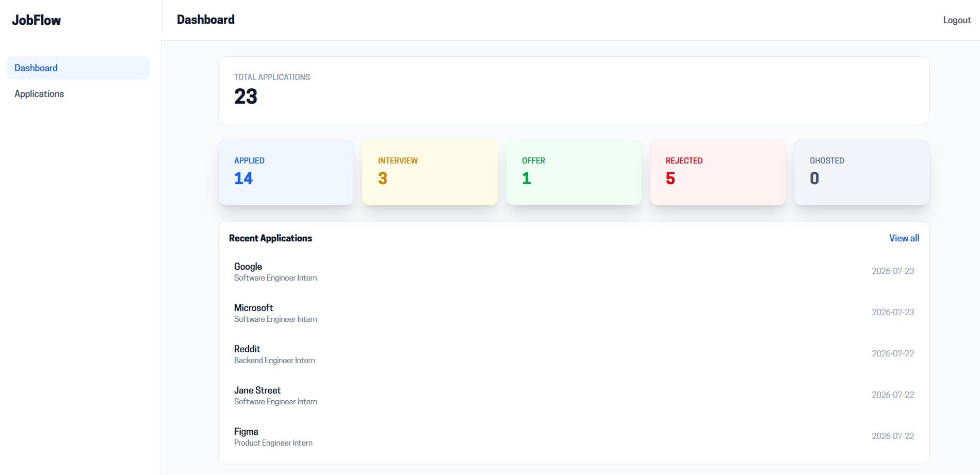The width and height of the screenshot is (980, 475).
Task: Click the Logout link
Action: 957,20
